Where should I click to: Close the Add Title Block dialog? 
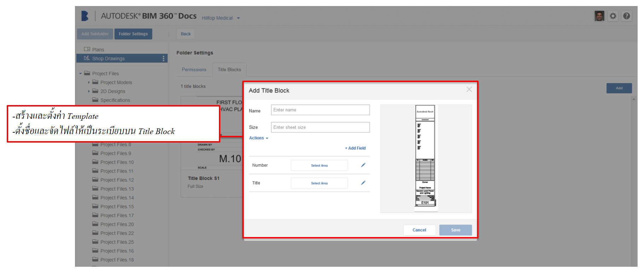(x=469, y=90)
